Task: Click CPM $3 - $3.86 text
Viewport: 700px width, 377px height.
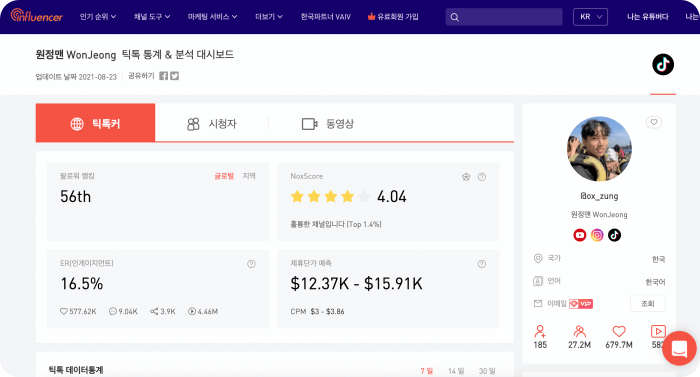Action: coord(317,311)
